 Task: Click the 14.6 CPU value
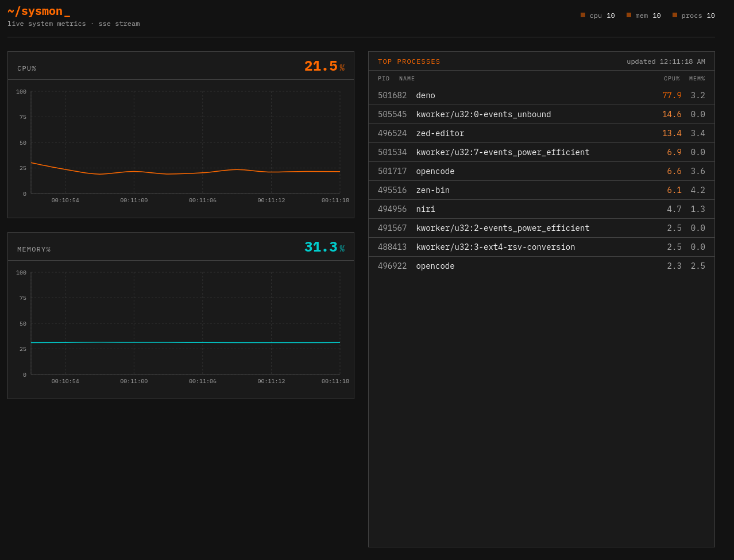[x=672, y=114]
